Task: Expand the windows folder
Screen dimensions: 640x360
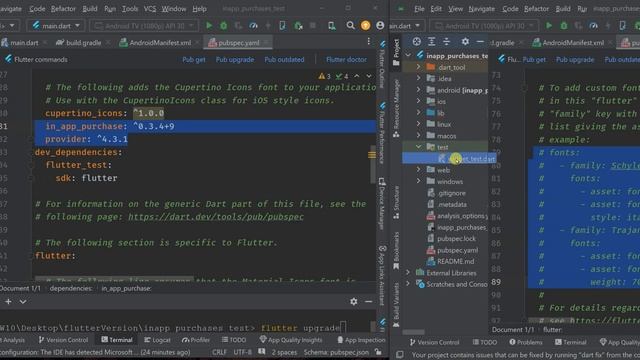Action: (418, 181)
